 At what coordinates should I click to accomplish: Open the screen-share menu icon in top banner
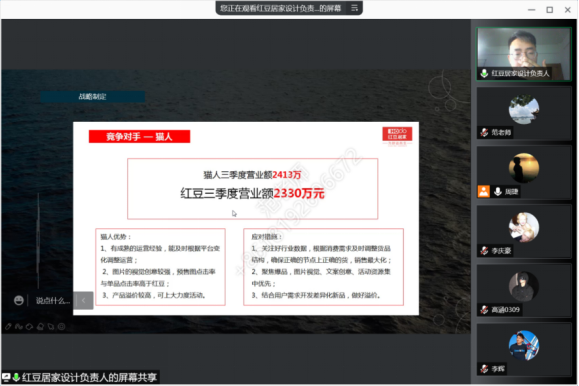click(x=354, y=8)
